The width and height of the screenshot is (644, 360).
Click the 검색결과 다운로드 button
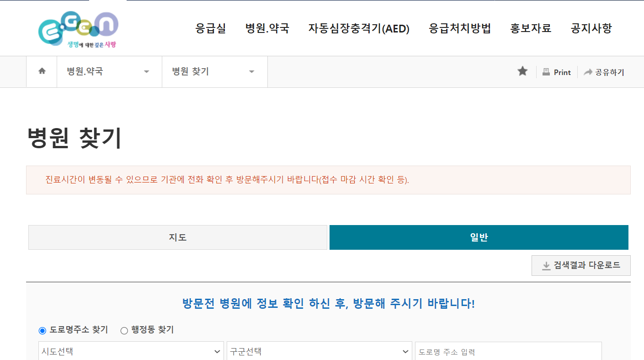(x=581, y=265)
